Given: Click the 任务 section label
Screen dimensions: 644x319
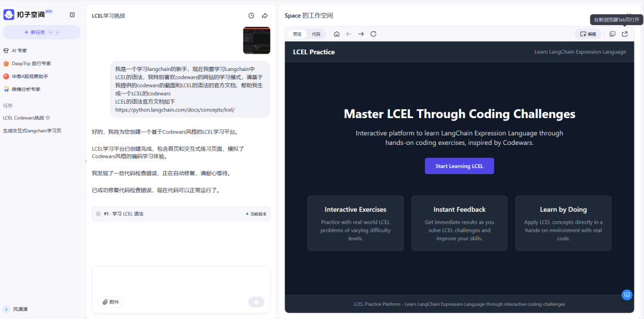Looking at the screenshot, I should (x=7, y=105).
